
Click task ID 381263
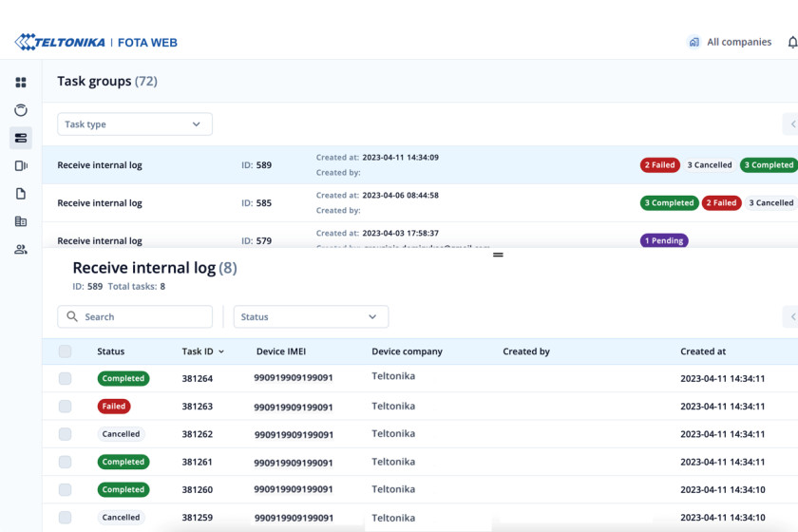[x=198, y=407]
